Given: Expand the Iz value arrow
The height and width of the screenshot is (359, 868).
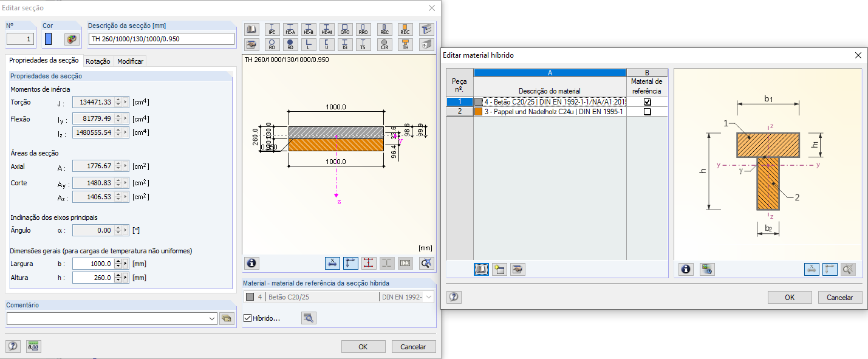Looking at the screenshot, I should tap(126, 132).
